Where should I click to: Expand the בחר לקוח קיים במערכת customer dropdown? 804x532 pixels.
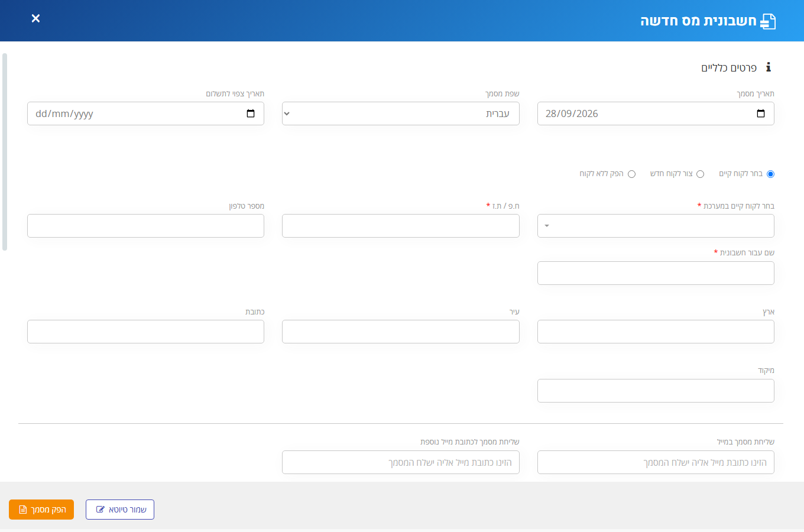(656, 226)
